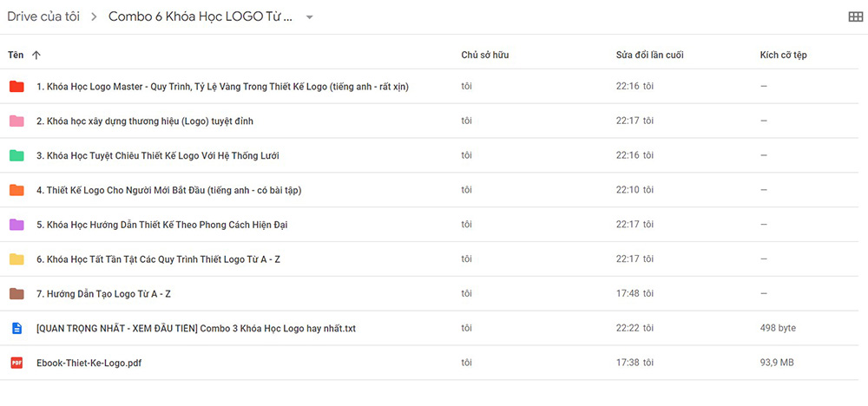Screen dimensions: 868x406
Task: Select the Hướng Dẫn Tạo Logo folder name
Action: pos(103,294)
